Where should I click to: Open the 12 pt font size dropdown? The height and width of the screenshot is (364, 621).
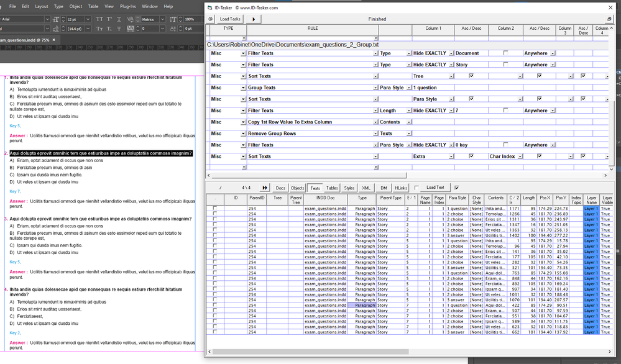[x=88, y=19]
